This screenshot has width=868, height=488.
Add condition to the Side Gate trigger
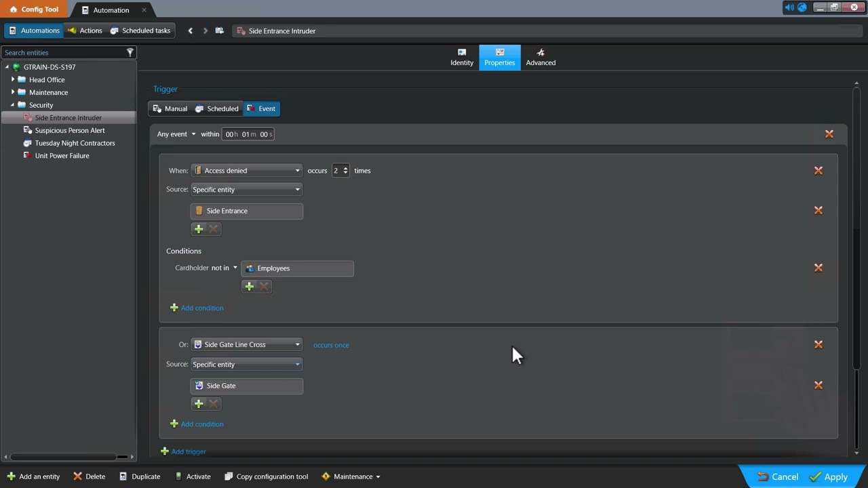click(197, 424)
